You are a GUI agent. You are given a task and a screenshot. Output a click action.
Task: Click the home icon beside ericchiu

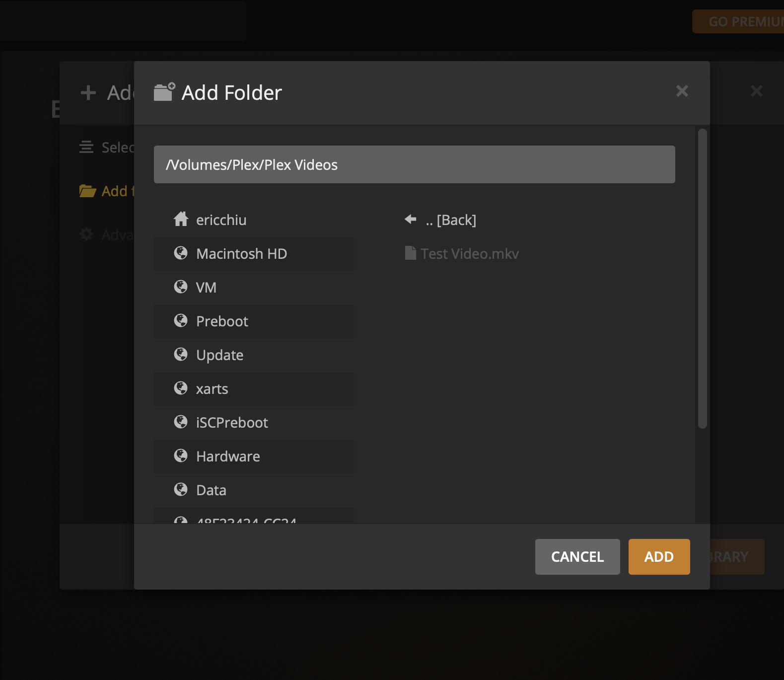pos(181,219)
